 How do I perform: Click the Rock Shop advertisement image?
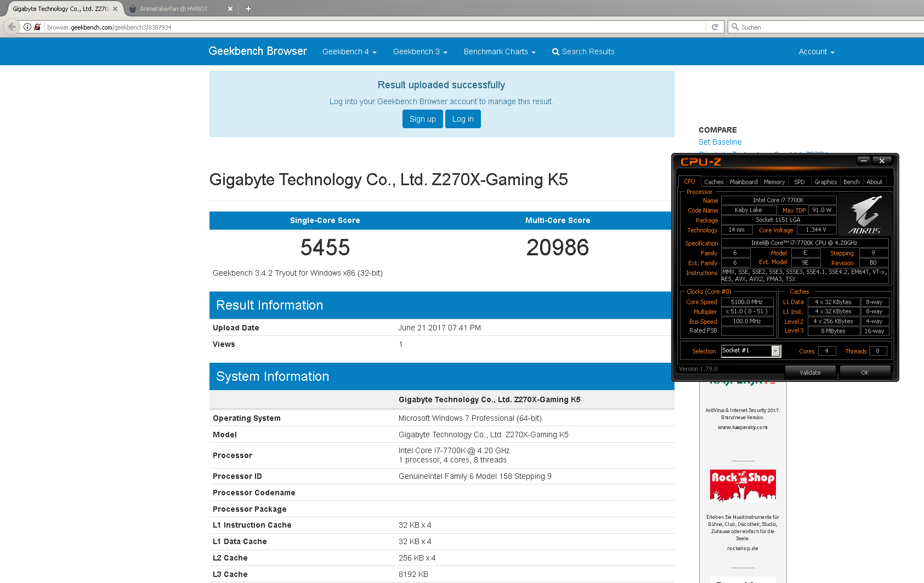(742, 485)
